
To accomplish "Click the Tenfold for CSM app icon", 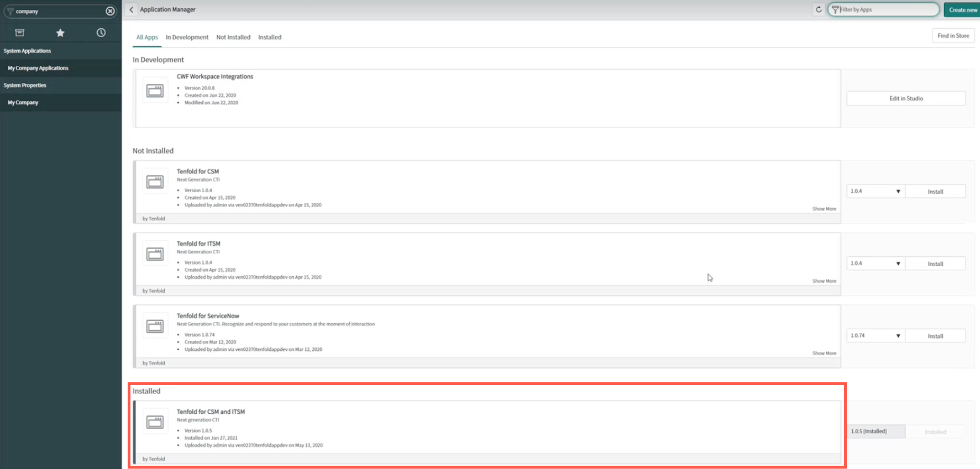I will (x=155, y=182).
